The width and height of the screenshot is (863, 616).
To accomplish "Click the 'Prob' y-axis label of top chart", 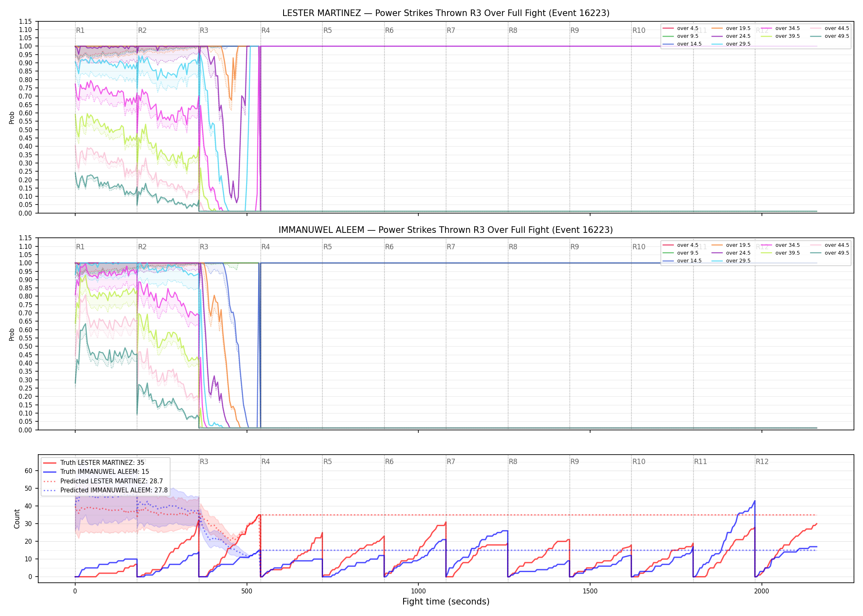I will pyautogui.click(x=12, y=117).
